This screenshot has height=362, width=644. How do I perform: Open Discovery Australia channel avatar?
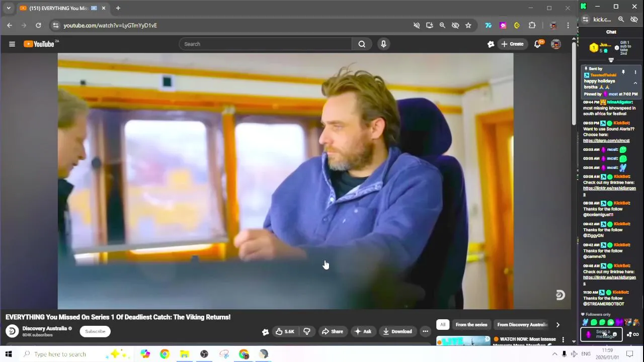(x=12, y=331)
